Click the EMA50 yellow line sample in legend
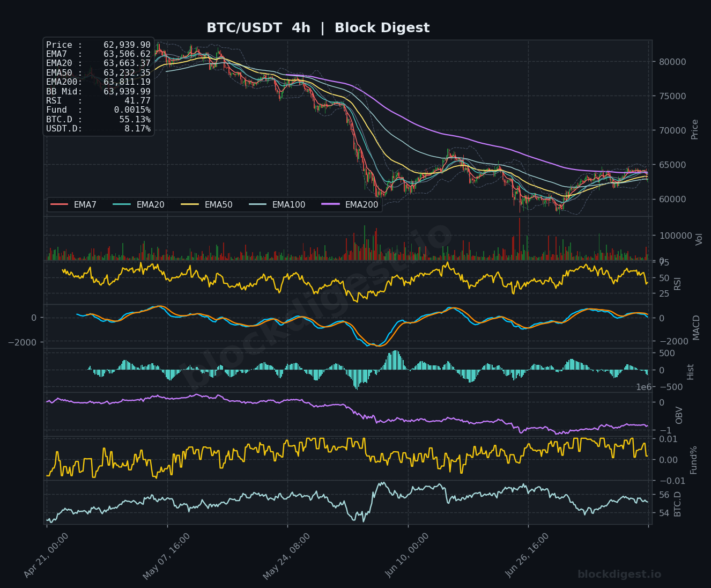Screen dimensions: 711x588 coord(190,204)
